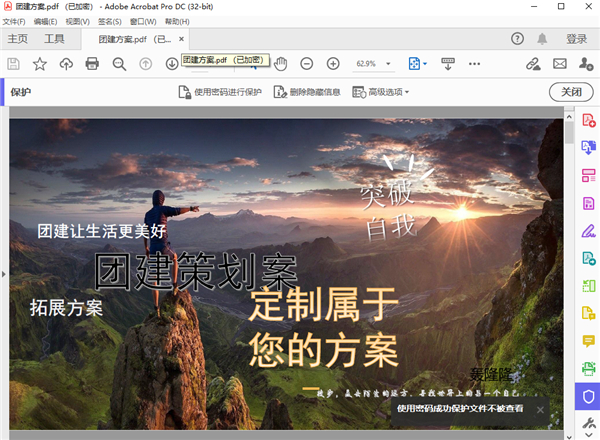600x440 pixels.
Task: Switch to 主页 tab
Action: coord(18,39)
